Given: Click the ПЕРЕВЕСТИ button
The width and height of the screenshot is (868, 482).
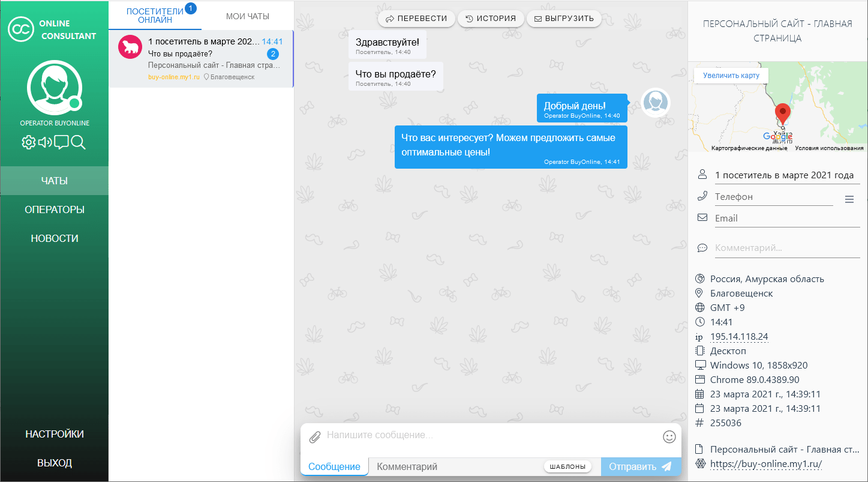Looking at the screenshot, I should 416,19.
